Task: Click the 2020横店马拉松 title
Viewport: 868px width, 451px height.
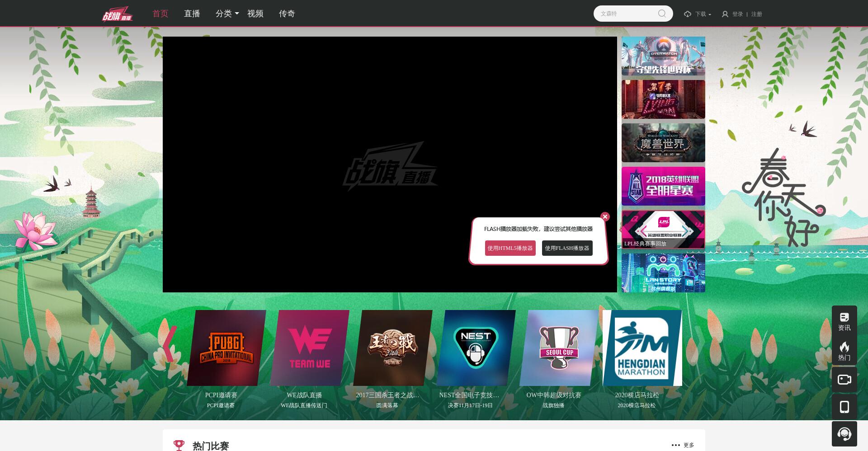Action: click(x=637, y=395)
